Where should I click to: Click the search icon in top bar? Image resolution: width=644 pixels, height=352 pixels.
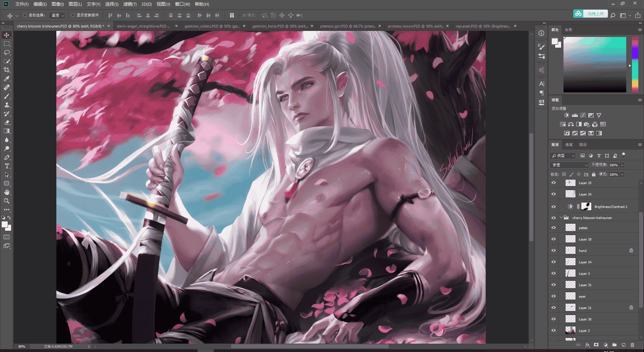[613, 15]
